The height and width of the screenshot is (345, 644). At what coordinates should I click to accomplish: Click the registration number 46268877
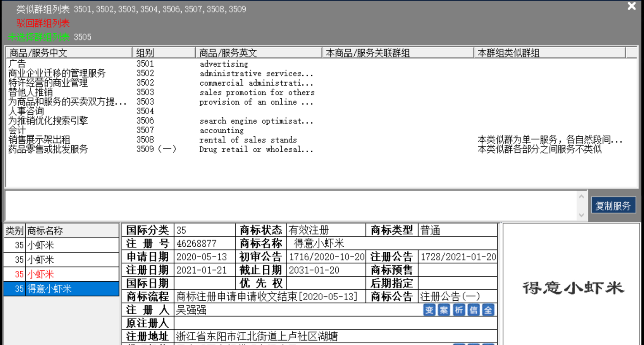point(197,244)
